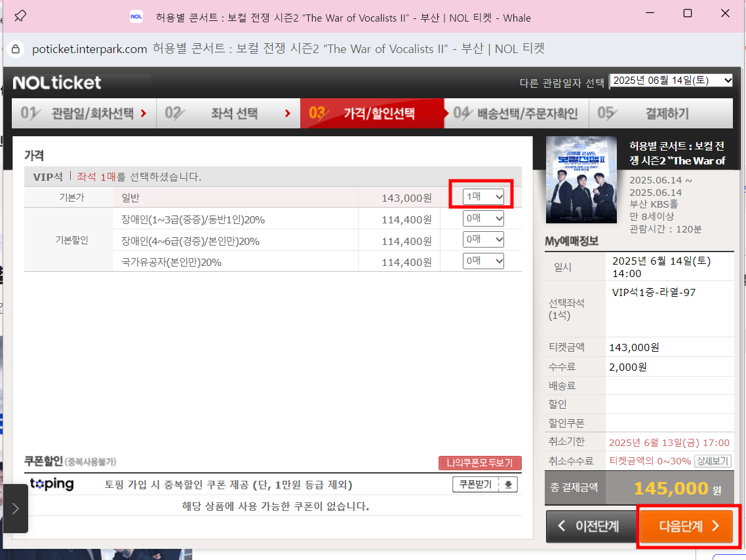Go to step 01 관람일/회차선택

point(84,113)
